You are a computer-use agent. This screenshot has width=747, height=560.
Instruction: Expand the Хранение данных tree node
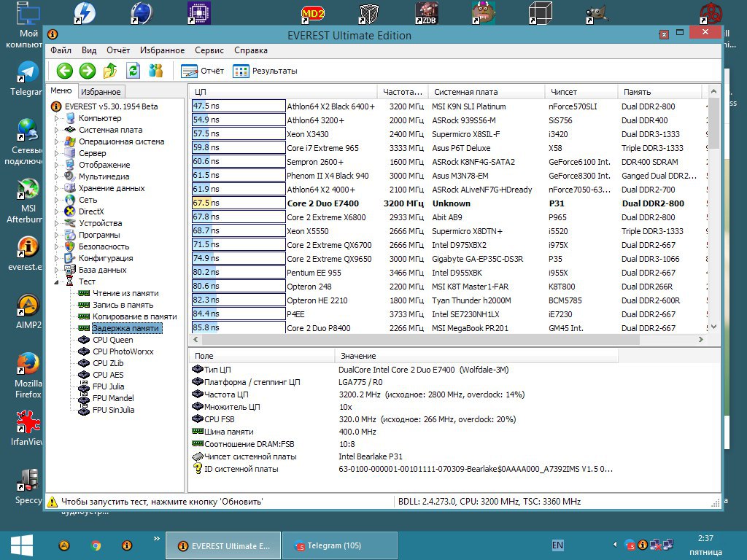pyautogui.click(x=57, y=188)
